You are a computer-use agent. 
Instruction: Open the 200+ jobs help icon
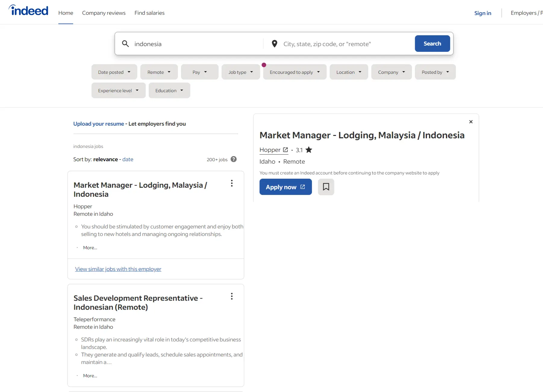tap(233, 159)
